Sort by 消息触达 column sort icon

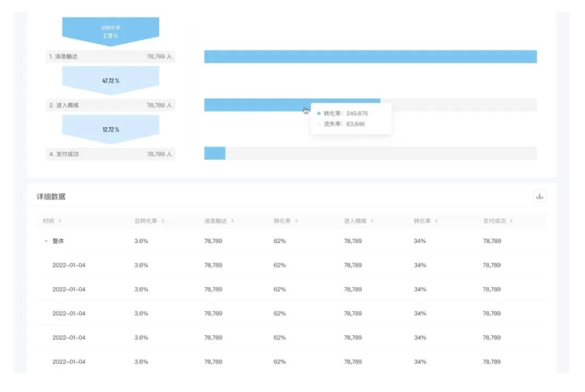[232, 221]
